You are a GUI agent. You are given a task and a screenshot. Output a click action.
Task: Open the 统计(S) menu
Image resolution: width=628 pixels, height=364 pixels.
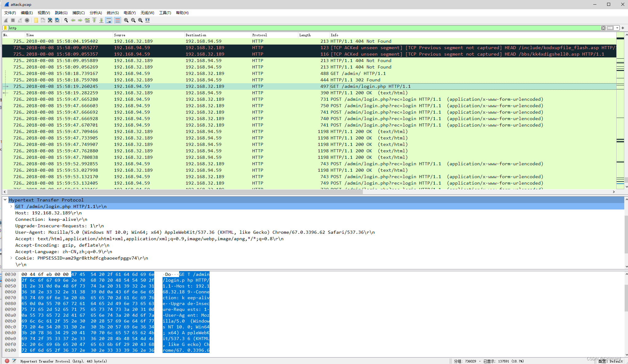coord(113,13)
